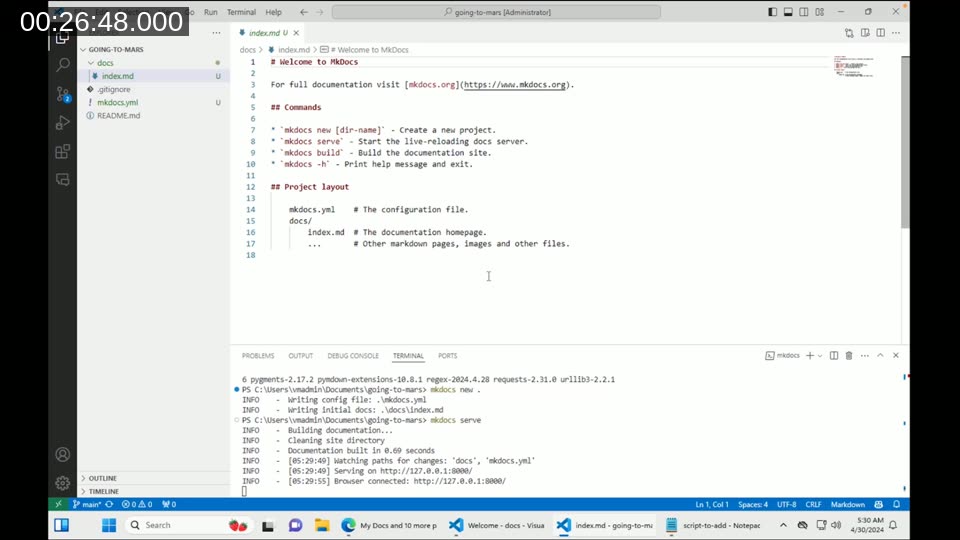
Task: Open the Help menu
Action: click(274, 12)
